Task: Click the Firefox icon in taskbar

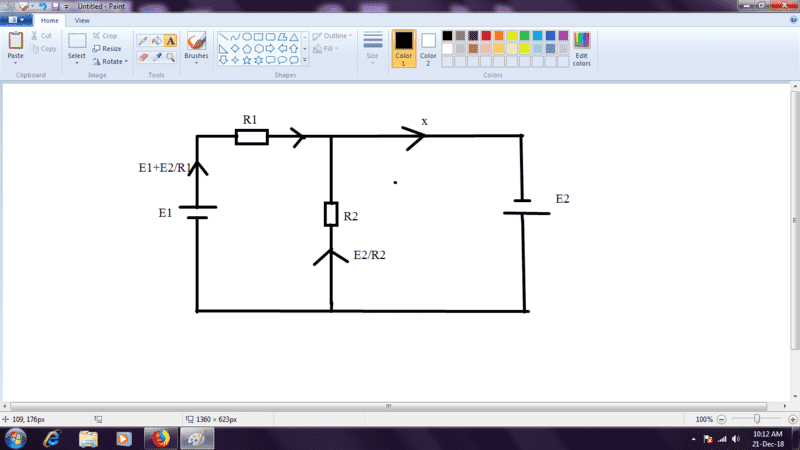Action: [159, 438]
